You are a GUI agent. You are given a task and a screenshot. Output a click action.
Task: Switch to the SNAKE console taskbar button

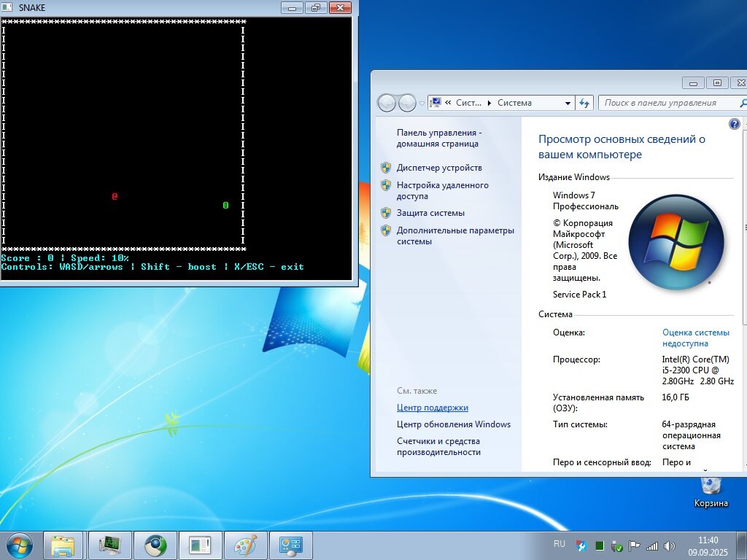point(200,545)
